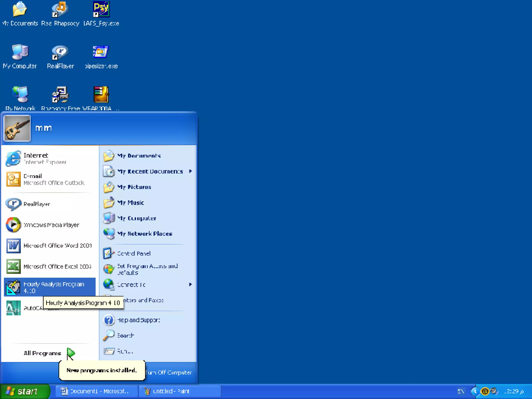532x399 pixels.
Task: Open My Network Places from the Start menu
Action: click(x=144, y=234)
